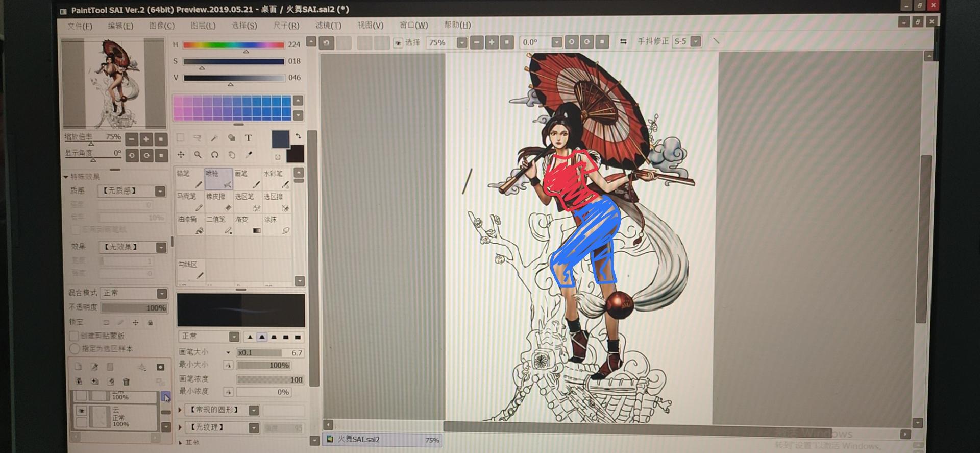Click the trash delete layer icon
Screen dimensions: 980x453
click(x=126, y=382)
